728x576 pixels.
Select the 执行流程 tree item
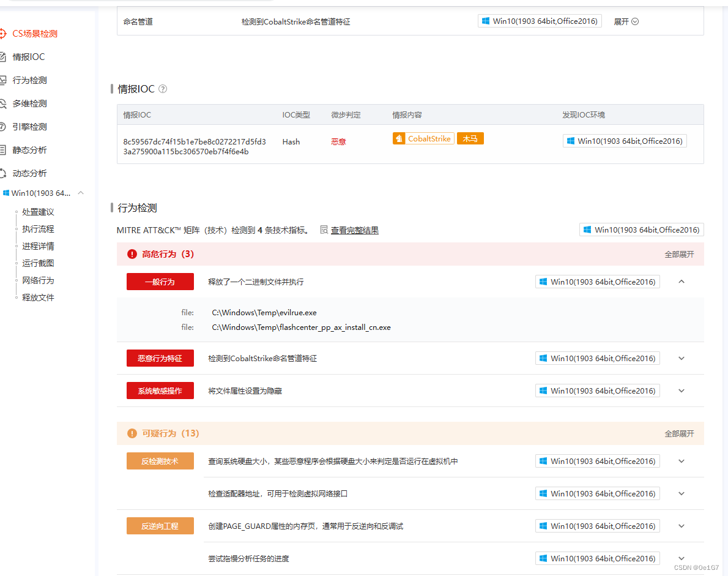click(38, 229)
